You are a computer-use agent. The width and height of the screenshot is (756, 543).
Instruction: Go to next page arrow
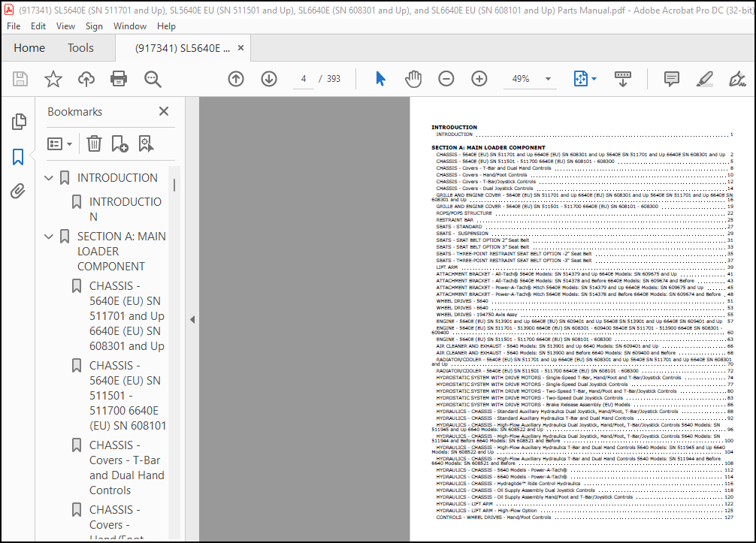[269, 79]
